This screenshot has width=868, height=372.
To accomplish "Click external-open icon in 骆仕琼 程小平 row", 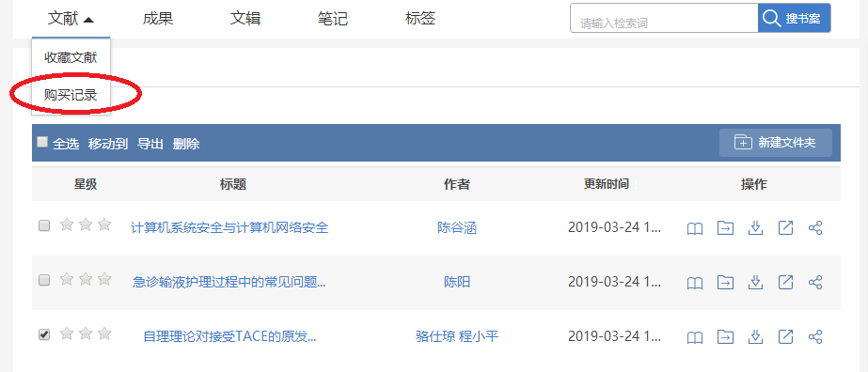I will tap(785, 336).
